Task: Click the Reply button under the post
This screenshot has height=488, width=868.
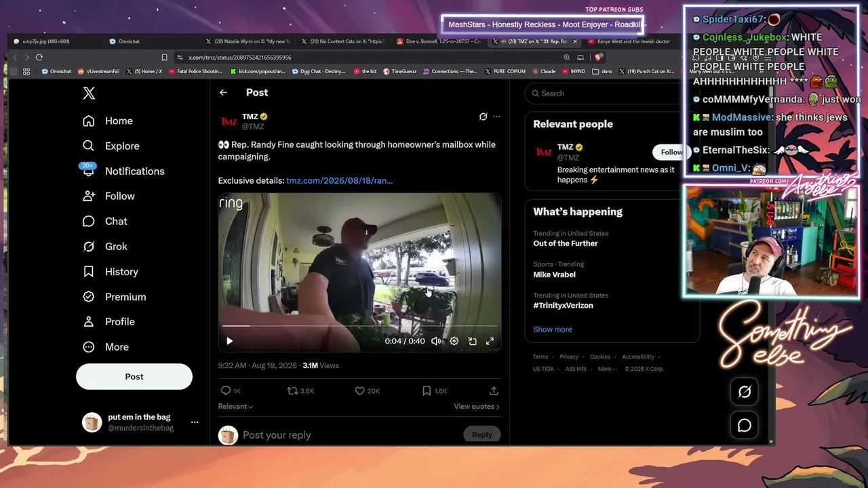Action: pos(482,434)
